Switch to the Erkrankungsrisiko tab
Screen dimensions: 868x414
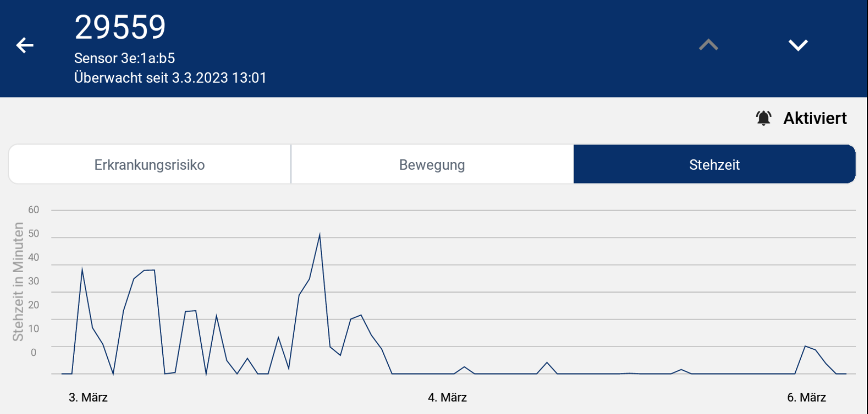(149, 165)
